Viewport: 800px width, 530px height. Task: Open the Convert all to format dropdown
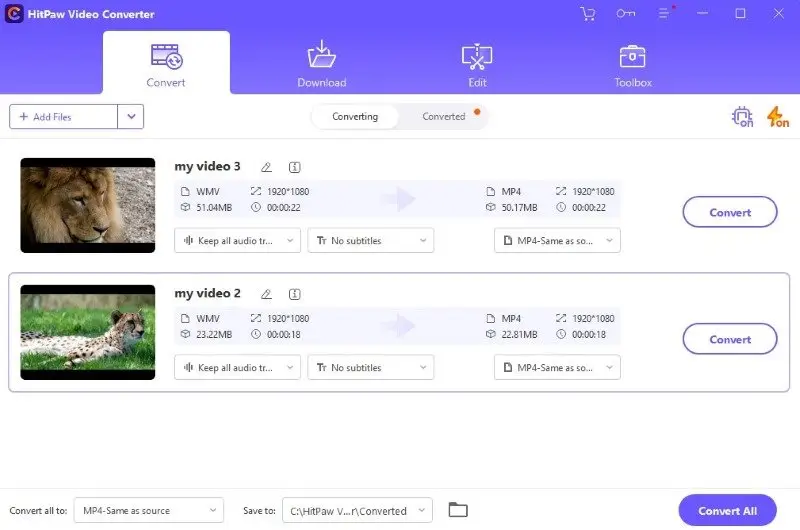(148, 510)
